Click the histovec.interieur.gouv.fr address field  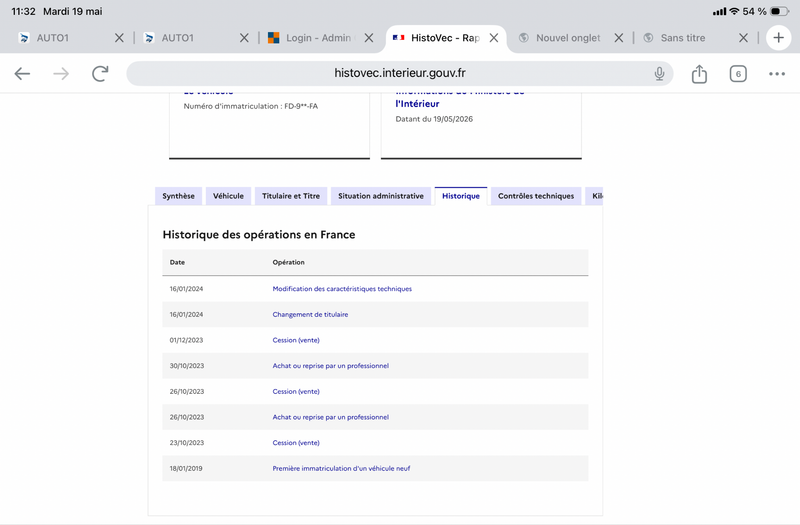coord(399,73)
